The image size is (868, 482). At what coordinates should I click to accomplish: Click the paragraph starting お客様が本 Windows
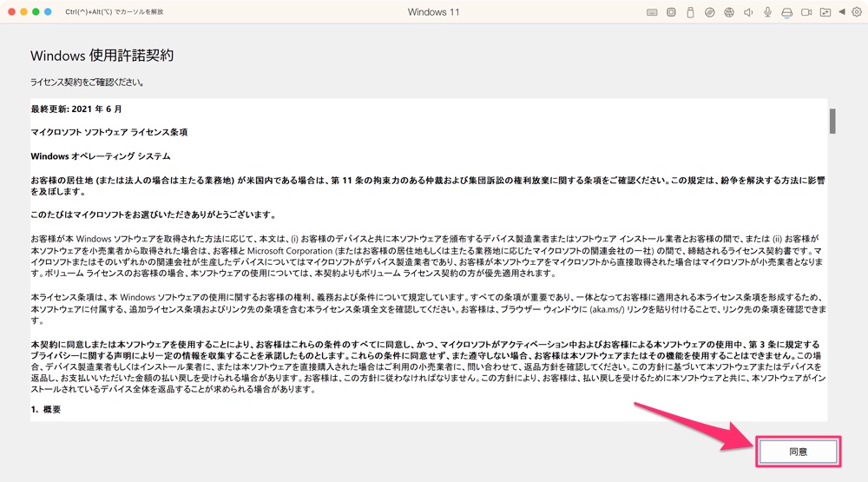pyautogui.click(x=427, y=256)
